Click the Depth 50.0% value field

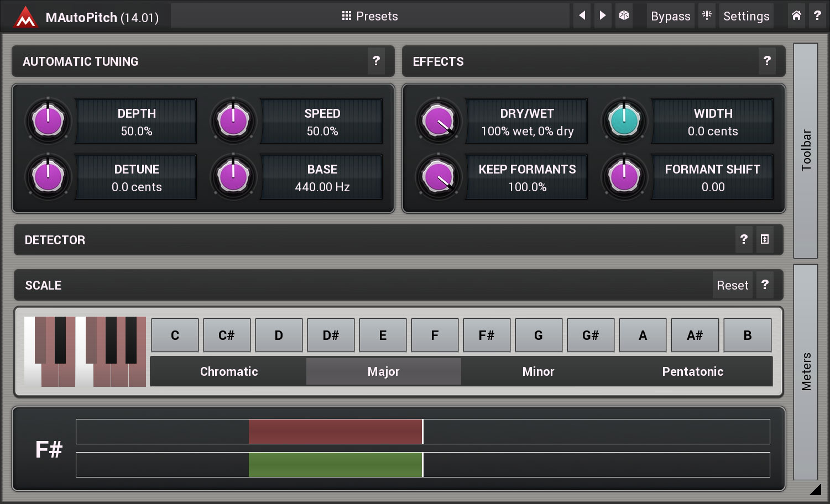(x=137, y=122)
